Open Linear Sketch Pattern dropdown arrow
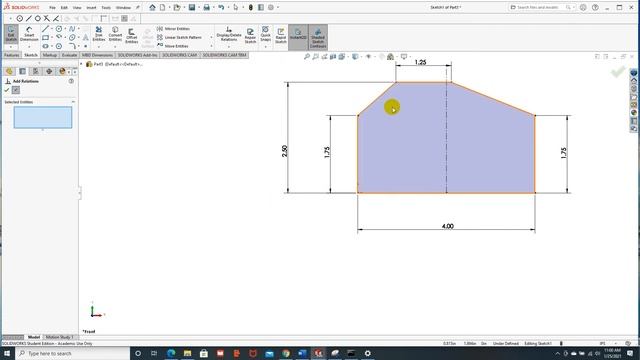This screenshot has height=360, width=640. click(x=211, y=38)
